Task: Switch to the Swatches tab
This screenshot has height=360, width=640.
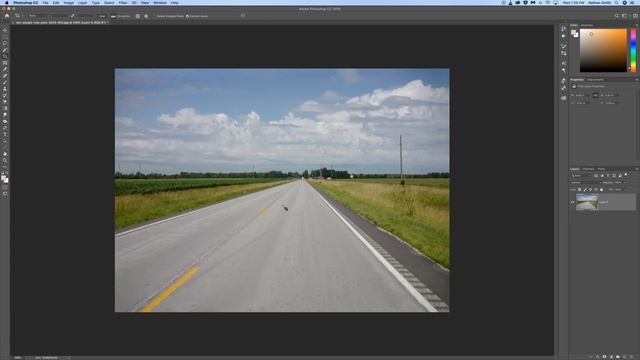Action: (x=587, y=25)
